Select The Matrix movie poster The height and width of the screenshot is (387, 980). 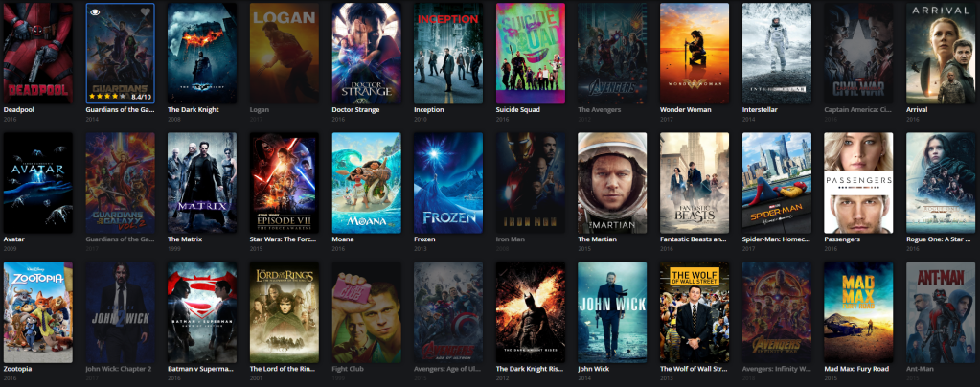click(x=202, y=183)
